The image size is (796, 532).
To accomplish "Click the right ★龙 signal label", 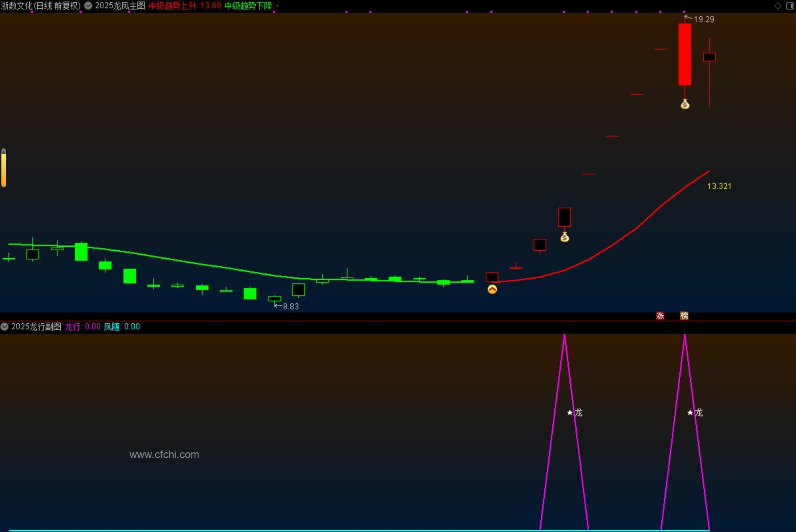I will coord(695,413).
